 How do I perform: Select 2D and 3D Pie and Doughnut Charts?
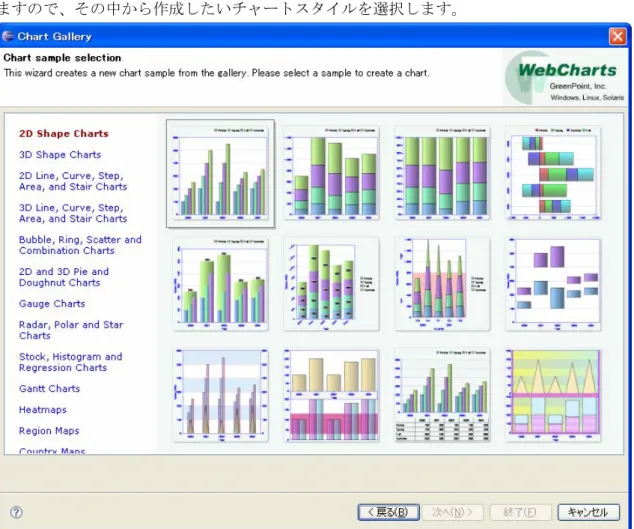pyautogui.click(x=63, y=277)
